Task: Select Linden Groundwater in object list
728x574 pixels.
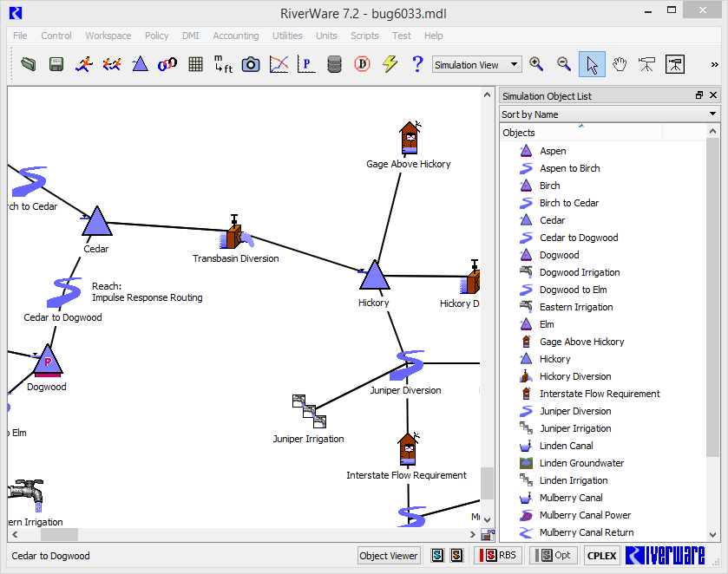Action: 581,463
